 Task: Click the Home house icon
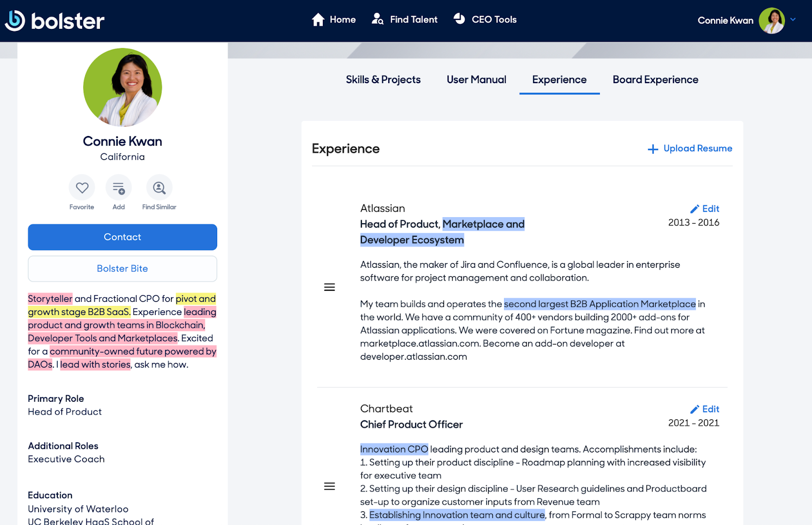point(318,20)
